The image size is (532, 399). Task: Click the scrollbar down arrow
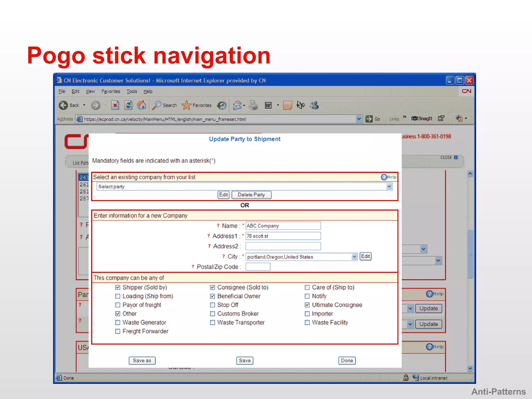coord(470,368)
